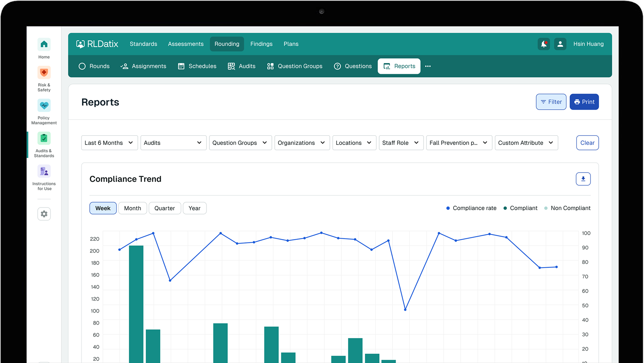
Task: Open the Findings tab
Action: point(261,44)
